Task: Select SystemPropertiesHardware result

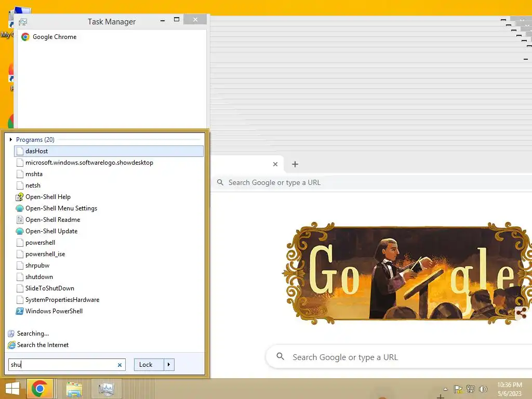Action: [109, 300]
